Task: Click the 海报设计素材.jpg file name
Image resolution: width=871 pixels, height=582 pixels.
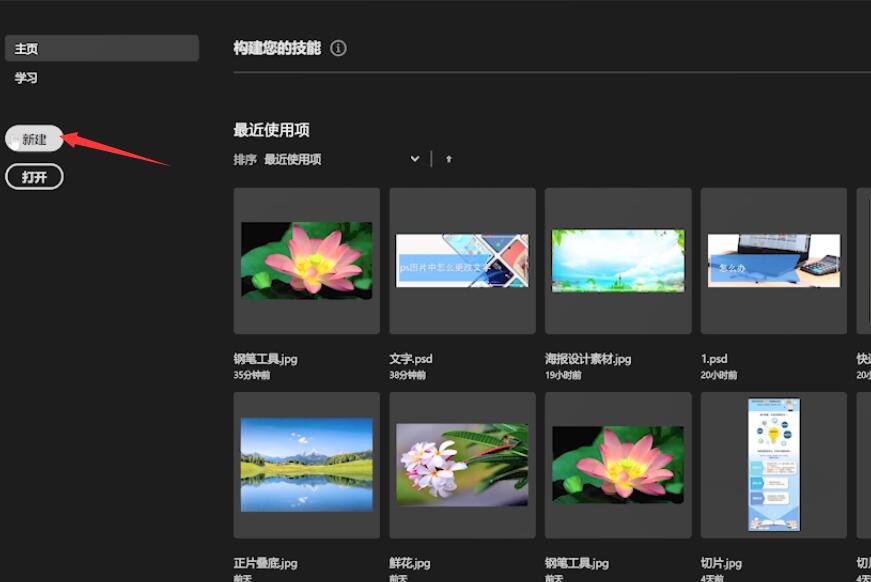Action: 588,359
